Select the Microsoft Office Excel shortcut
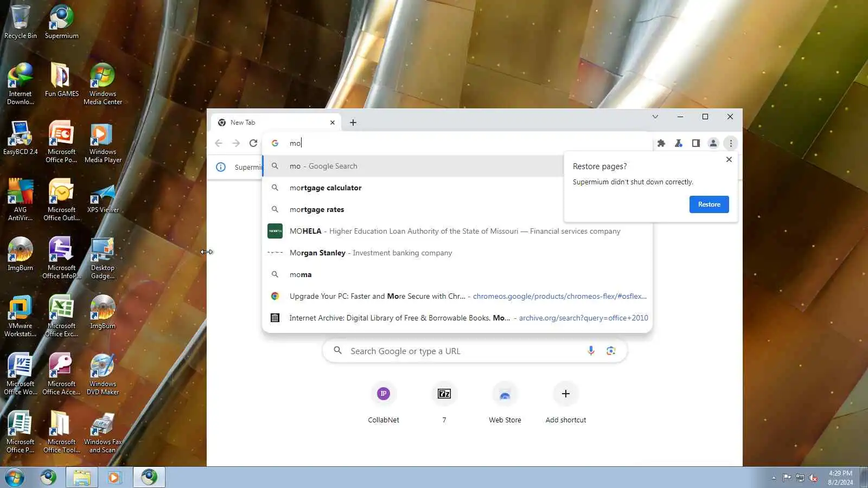The height and width of the screenshot is (488, 868). click(61, 316)
